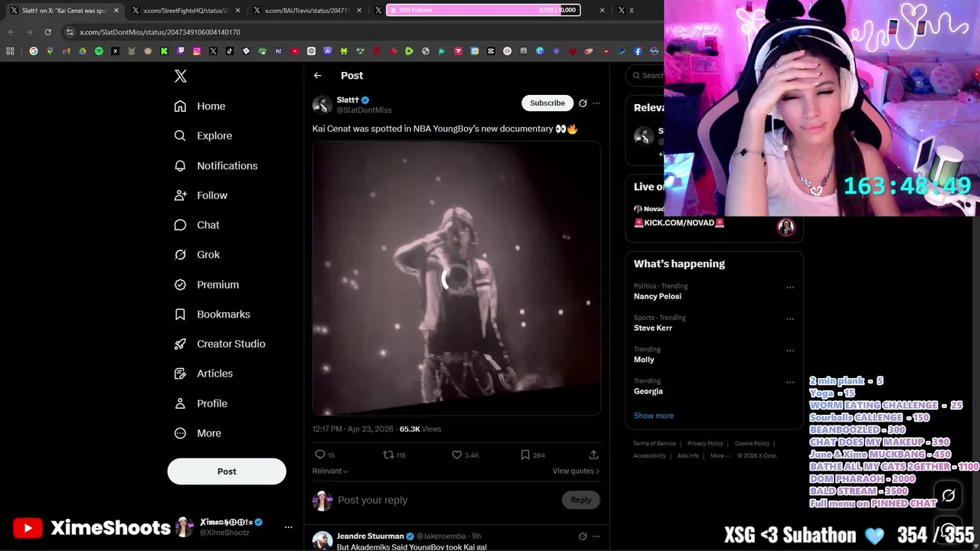Click Grok icon on Jeandre Stuurman's reply
This screenshot has height=551, width=980.
click(x=583, y=536)
